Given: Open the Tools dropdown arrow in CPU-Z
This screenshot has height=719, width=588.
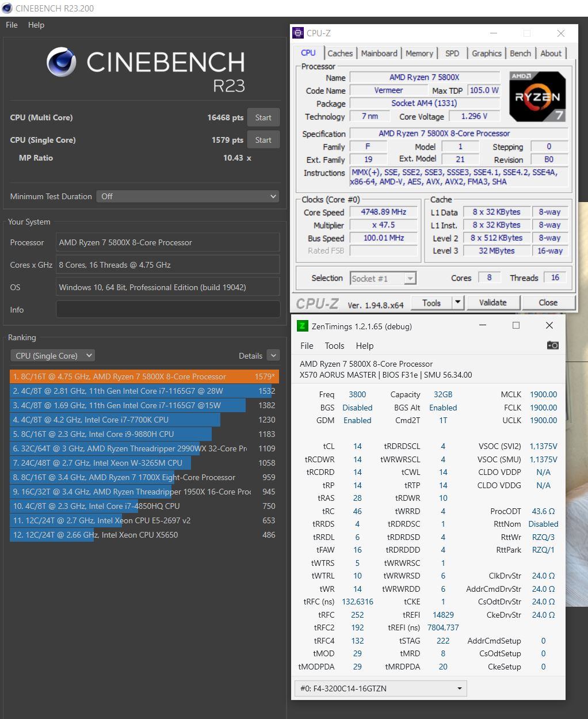Looking at the screenshot, I should 458,303.
